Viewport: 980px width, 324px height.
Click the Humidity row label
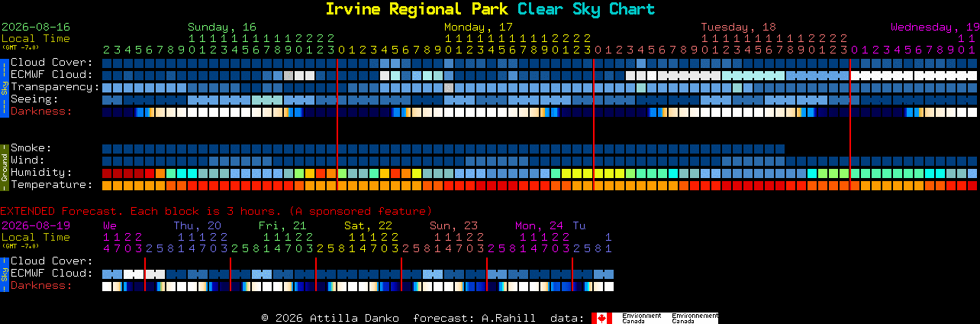point(41,173)
